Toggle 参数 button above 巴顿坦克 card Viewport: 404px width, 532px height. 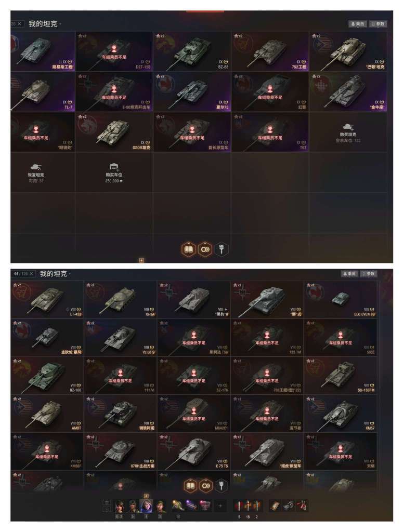coord(378,24)
